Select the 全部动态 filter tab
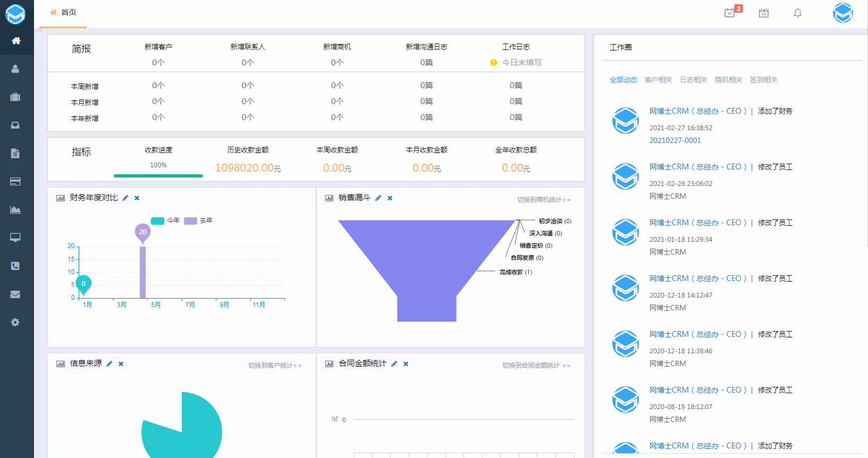This screenshot has width=868, height=458. pyautogui.click(x=623, y=80)
